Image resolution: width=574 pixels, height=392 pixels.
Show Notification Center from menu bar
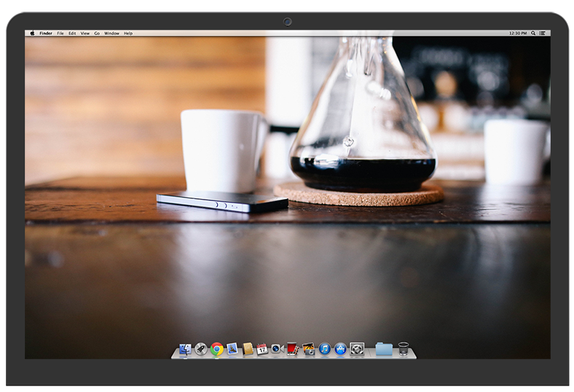(x=543, y=34)
